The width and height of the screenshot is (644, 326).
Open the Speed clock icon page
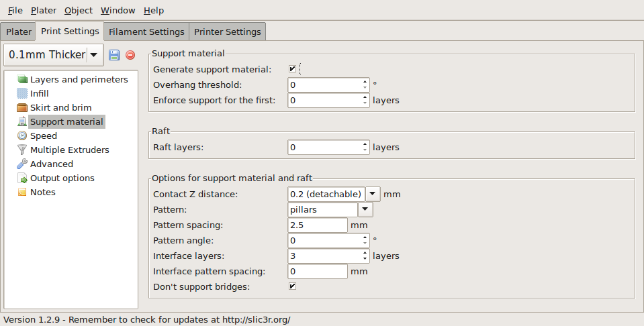coord(22,135)
